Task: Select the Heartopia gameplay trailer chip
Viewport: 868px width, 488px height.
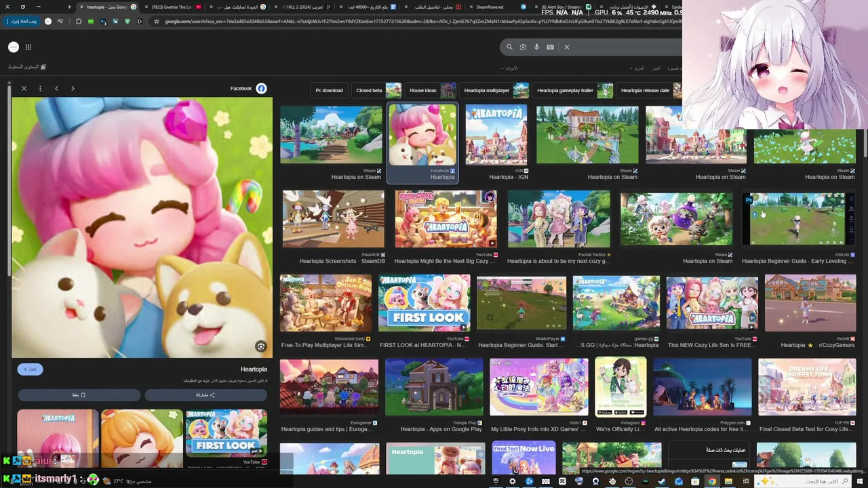Action: [x=574, y=90]
